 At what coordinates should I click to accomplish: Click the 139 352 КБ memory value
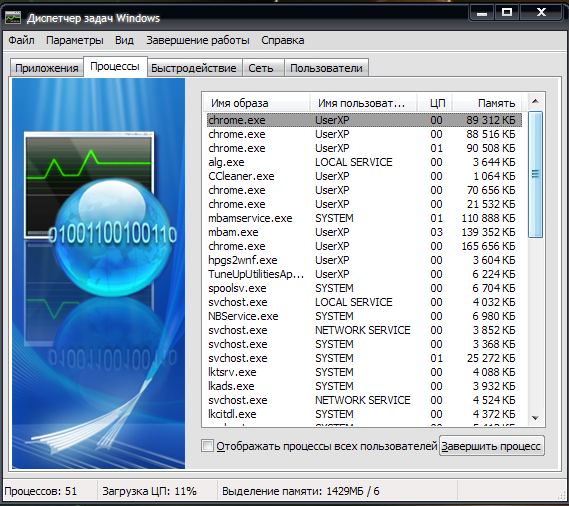[488, 232]
